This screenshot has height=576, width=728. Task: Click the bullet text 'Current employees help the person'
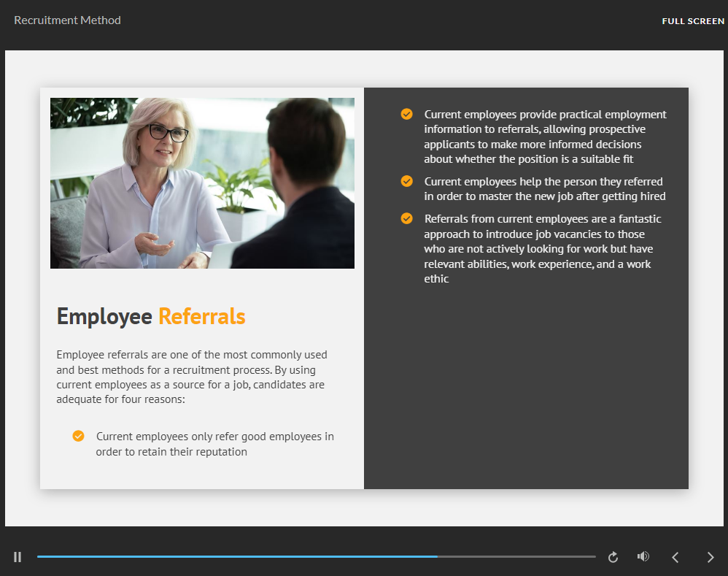545,188
